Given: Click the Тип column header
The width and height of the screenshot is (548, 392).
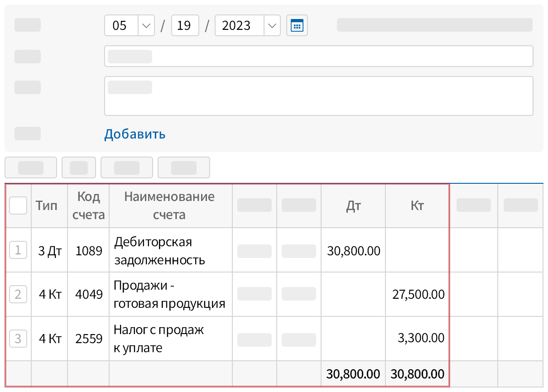Looking at the screenshot, I should pos(48,206).
